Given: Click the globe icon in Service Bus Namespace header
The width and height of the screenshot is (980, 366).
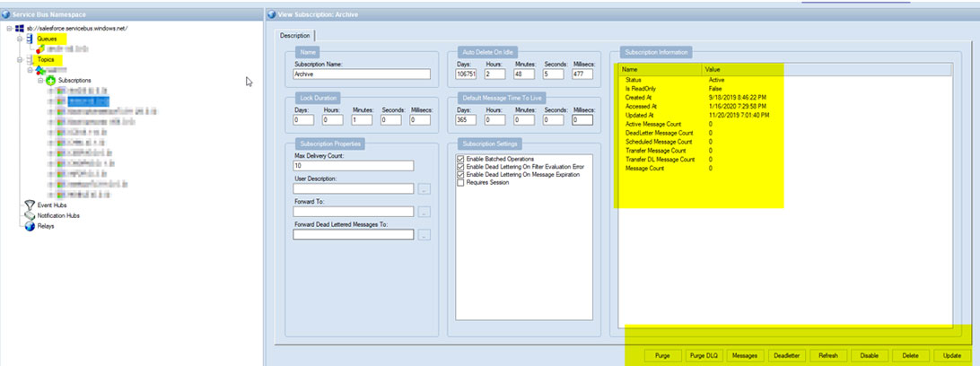Looking at the screenshot, I should 6,14.
